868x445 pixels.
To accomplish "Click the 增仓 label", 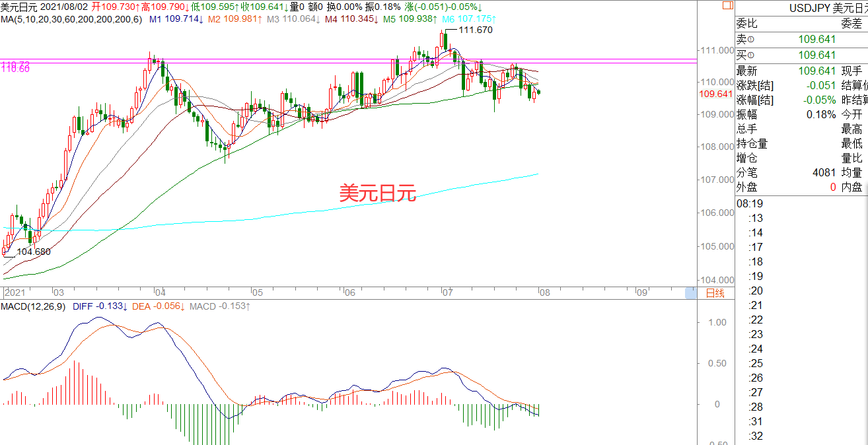I will click(x=747, y=158).
